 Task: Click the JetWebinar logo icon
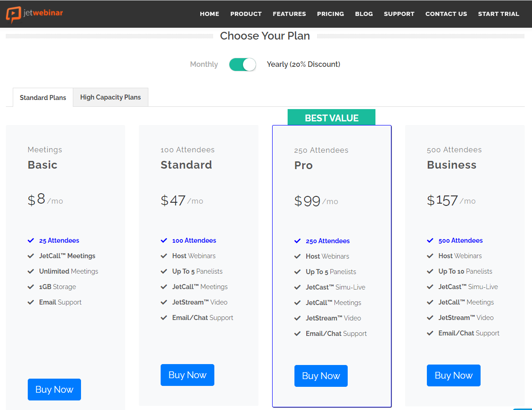[x=14, y=14]
